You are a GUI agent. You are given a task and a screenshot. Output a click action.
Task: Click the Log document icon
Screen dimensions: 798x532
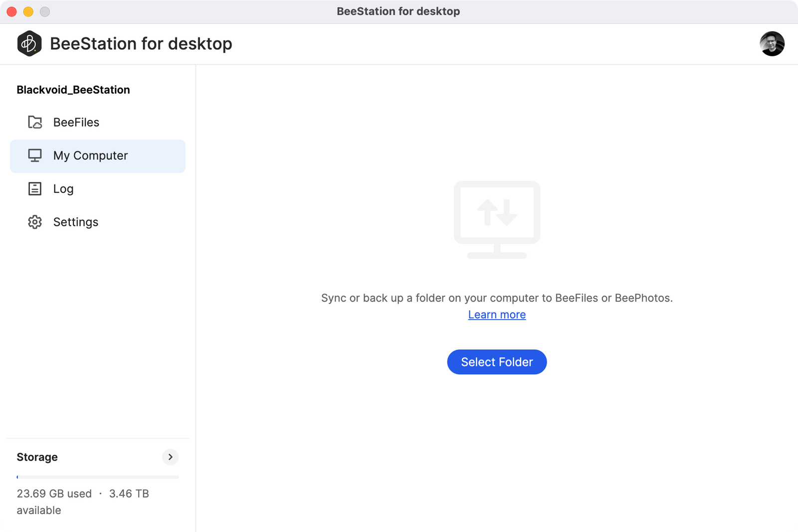pyautogui.click(x=35, y=188)
